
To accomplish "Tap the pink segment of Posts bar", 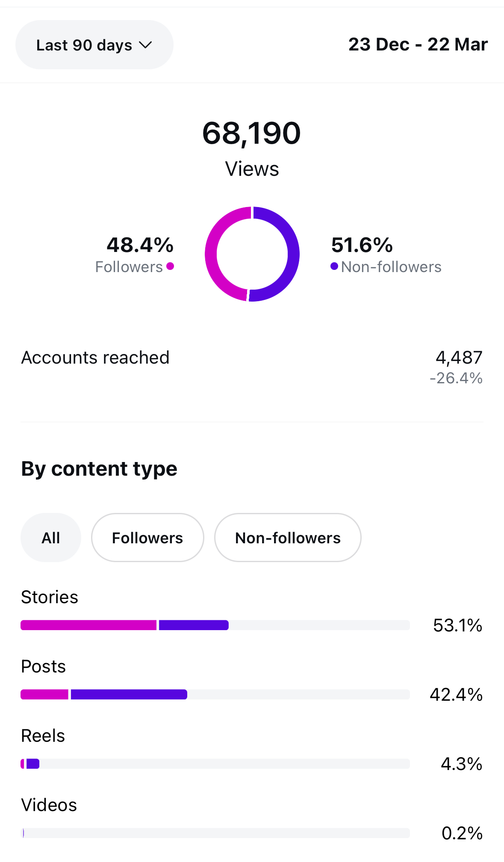I will click(44, 694).
